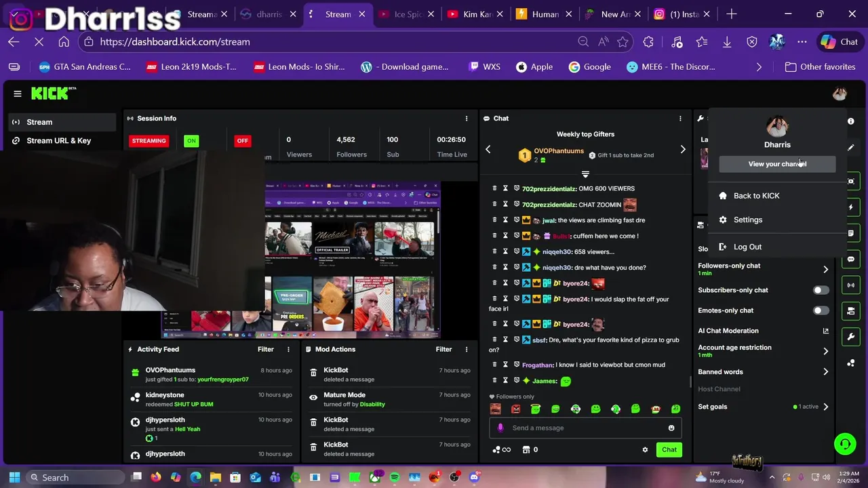Image resolution: width=868 pixels, height=488 pixels.
Task: Open the hamburger menu beside KICK logo
Action: pyautogui.click(x=18, y=94)
